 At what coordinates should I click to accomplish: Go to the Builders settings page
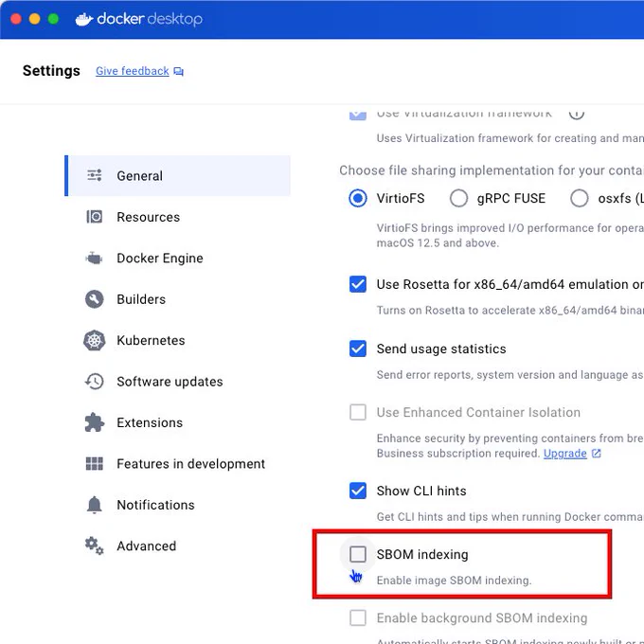pyautogui.click(x=178, y=299)
